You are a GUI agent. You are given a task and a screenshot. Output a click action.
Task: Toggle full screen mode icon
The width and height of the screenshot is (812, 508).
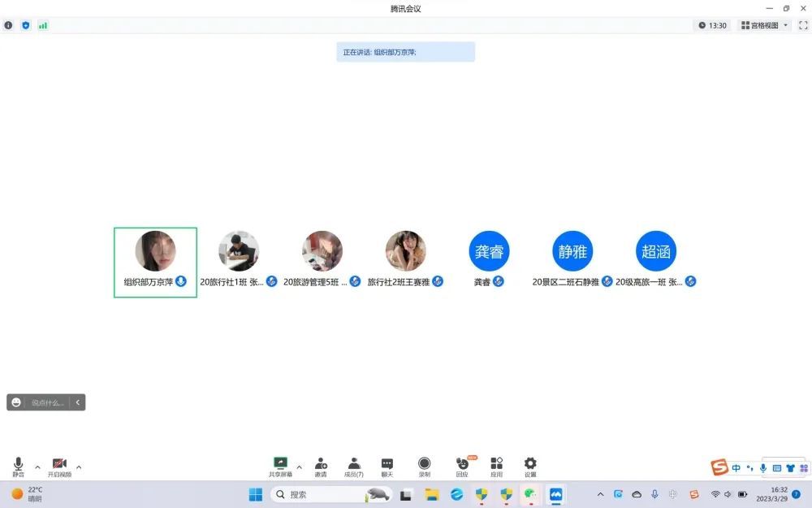[x=803, y=25]
